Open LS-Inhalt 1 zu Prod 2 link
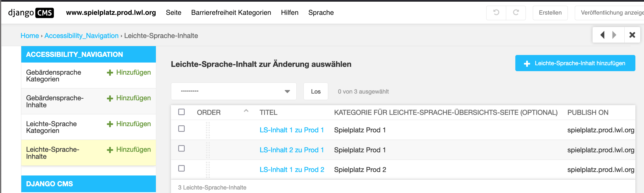644x193 pixels. click(292, 170)
